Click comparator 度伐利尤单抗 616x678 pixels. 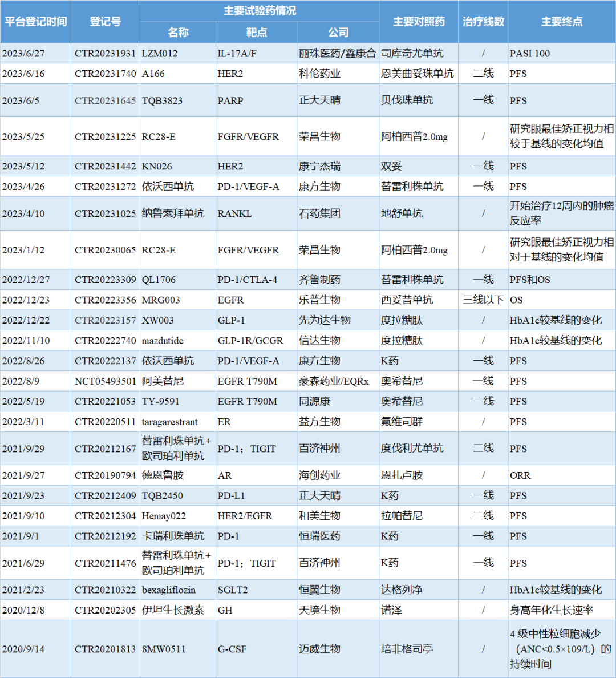point(412,449)
